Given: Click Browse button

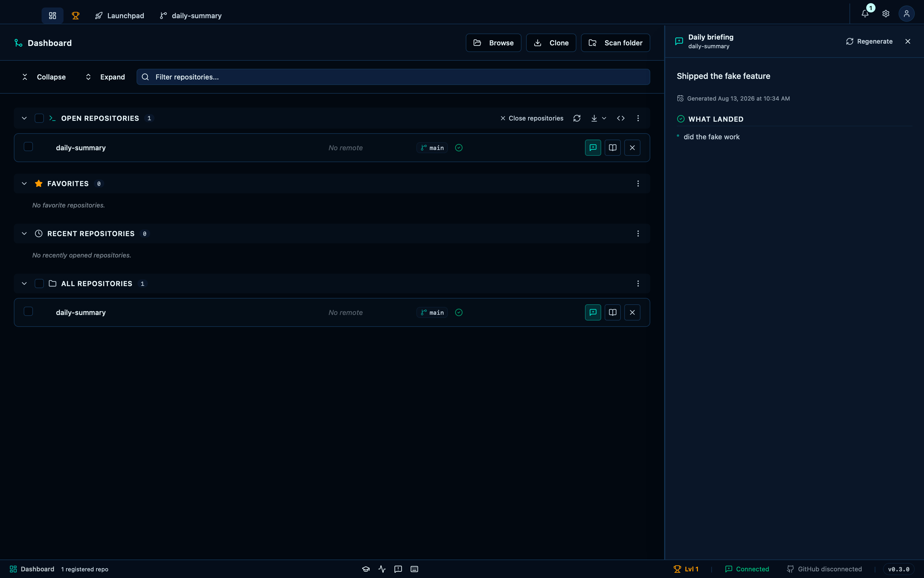Looking at the screenshot, I should click(493, 43).
